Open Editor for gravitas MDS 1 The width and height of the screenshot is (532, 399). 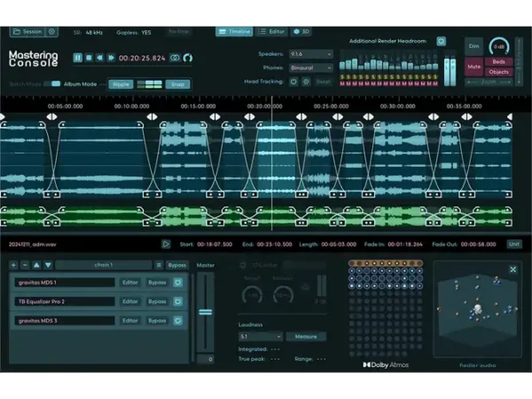click(x=130, y=282)
